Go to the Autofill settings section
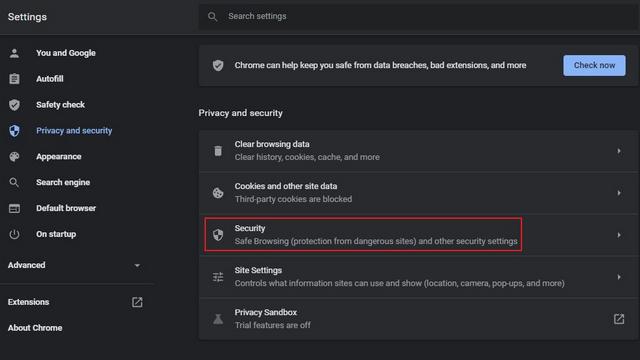 [49, 79]
